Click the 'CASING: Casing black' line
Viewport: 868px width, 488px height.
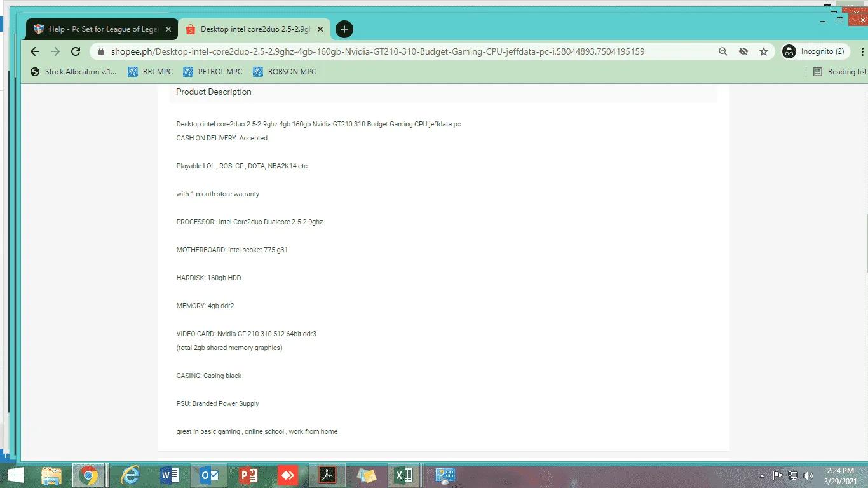click(x=209, y=376)
